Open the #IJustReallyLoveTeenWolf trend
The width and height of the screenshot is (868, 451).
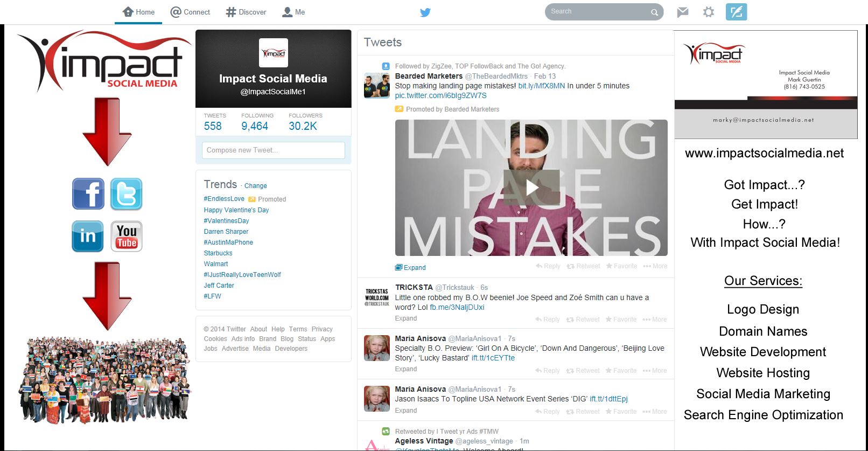[242, 275]
